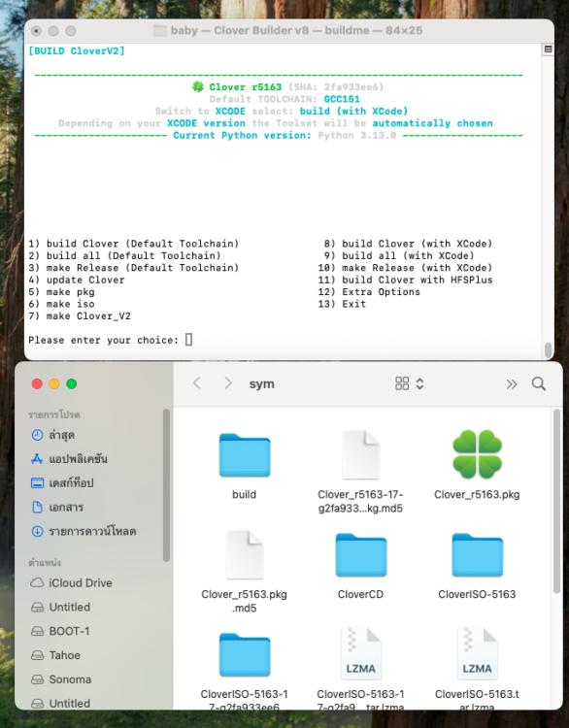Go forward with the Finder forward chevron

pos(227,383)
